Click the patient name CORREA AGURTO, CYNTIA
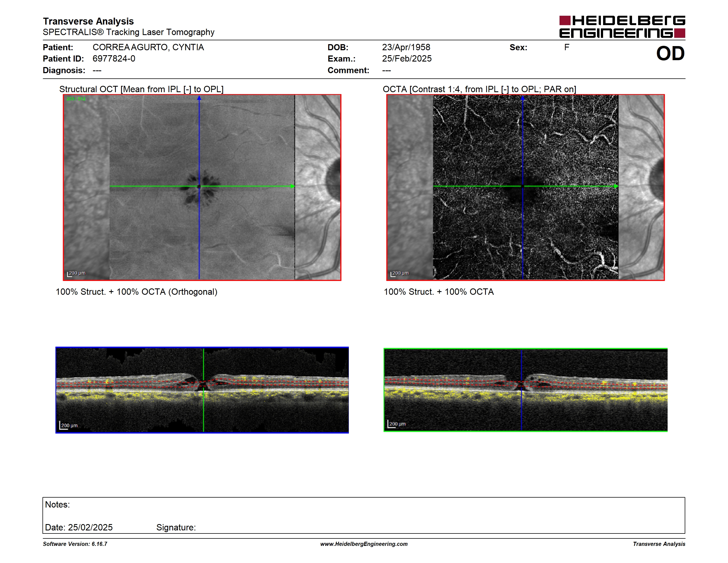Image resolution: width=728 pixels, height=563 pixels. [148, 47]
